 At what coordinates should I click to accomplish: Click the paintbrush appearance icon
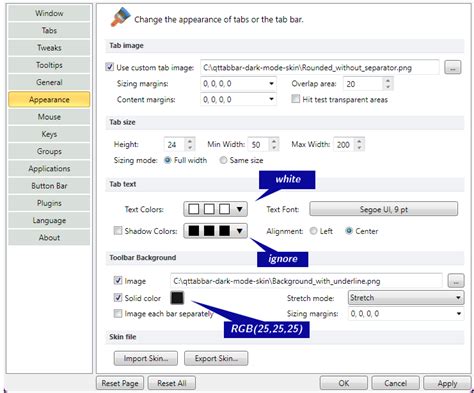(120, 17)
